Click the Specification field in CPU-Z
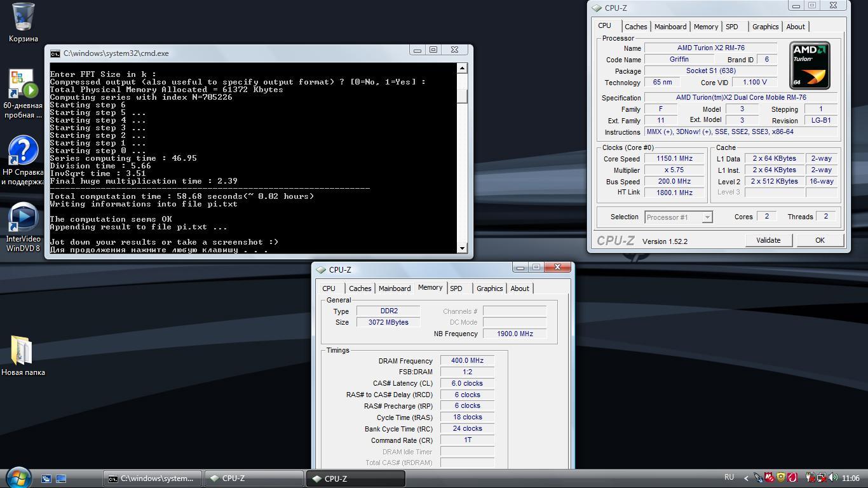The image size is (868, 488). [741, 98]
